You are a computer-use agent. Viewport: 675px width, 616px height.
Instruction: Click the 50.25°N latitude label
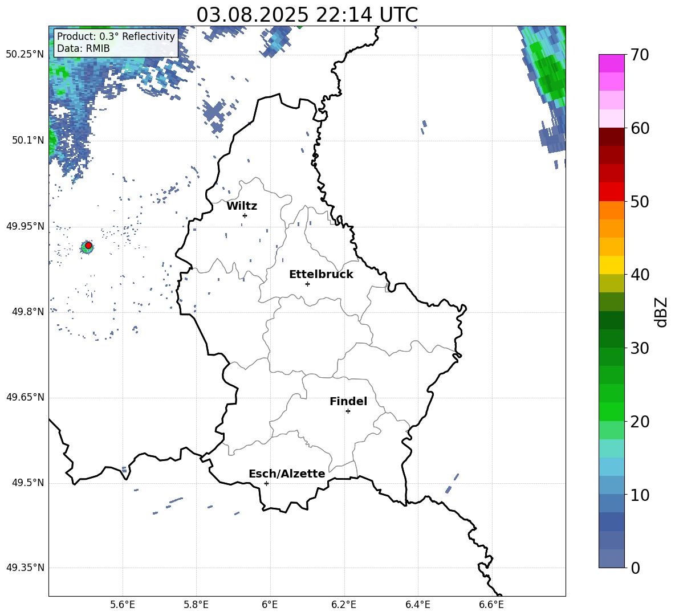click(x=25, y=55)
